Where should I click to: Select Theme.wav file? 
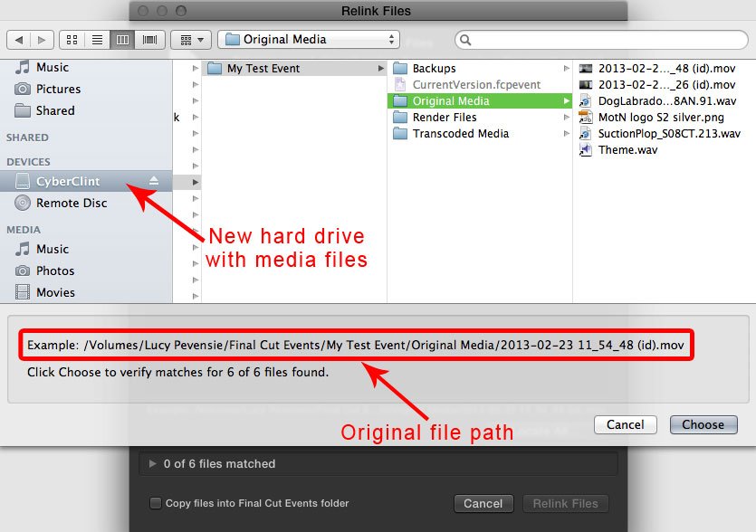[x=665, y=150]
